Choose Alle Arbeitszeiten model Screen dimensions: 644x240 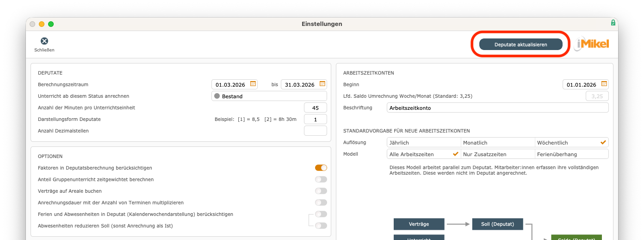(x=424, y=154)
